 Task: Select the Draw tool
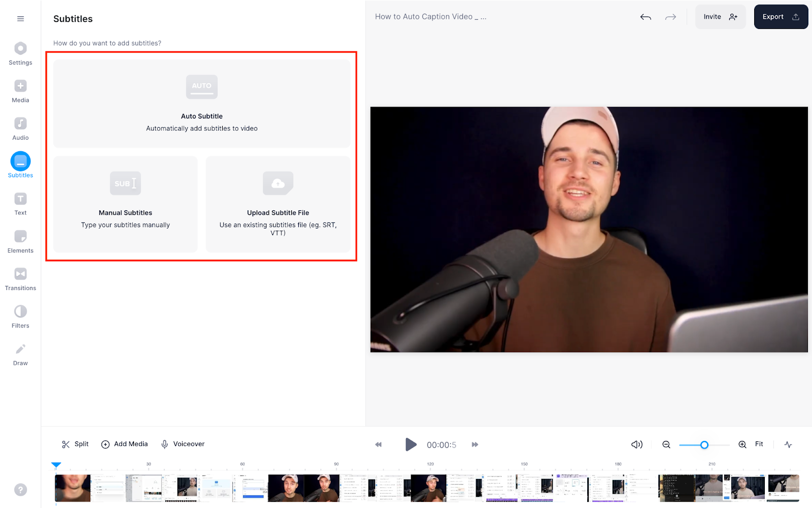[x=20, y=355]
